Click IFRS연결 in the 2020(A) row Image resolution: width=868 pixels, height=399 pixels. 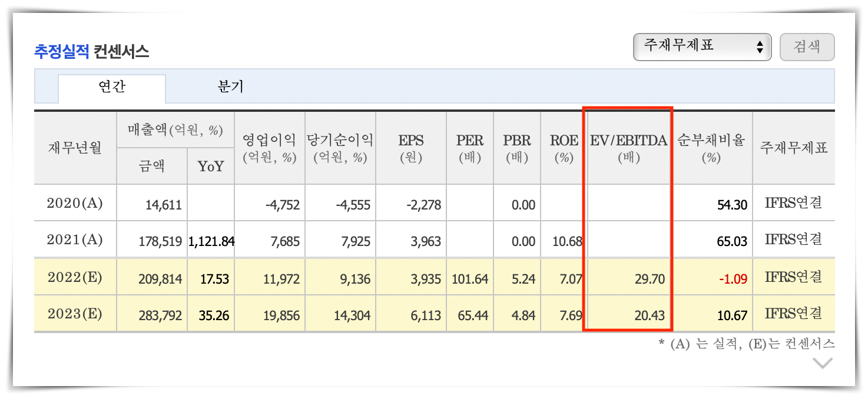pos(793,204)
